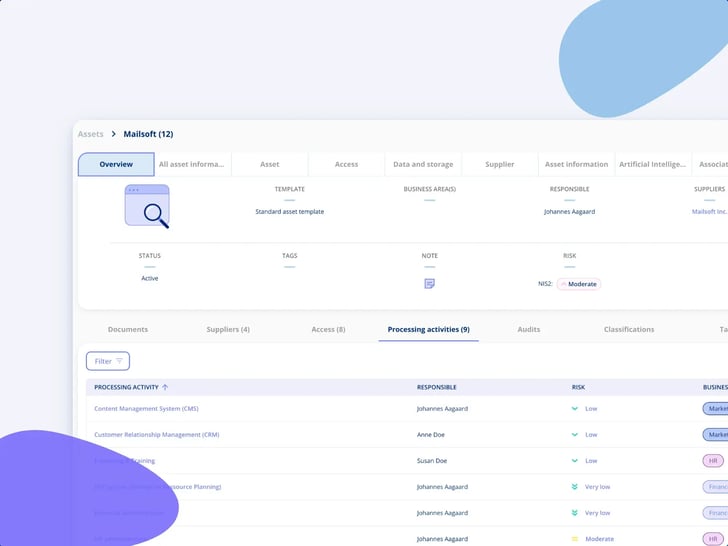Click the Responsible column header
Viewport: 728px width, 546px height.
[x=436, y=387]
